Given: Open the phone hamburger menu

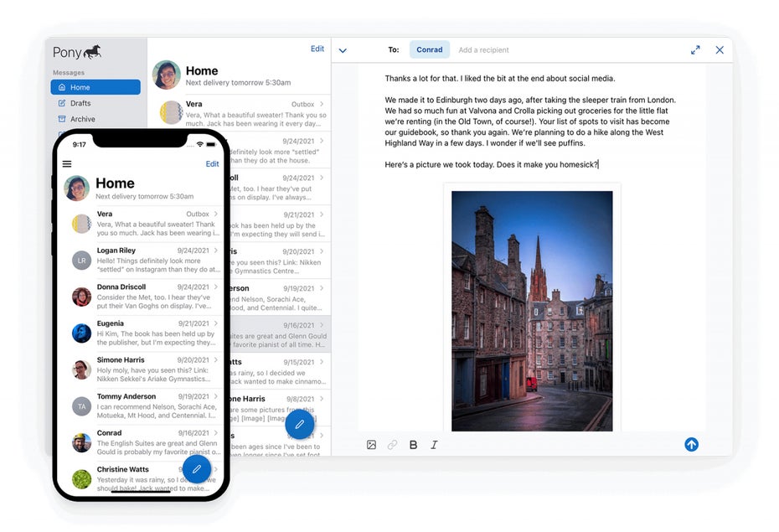Looking at the screenshot, I should [67, 164].
